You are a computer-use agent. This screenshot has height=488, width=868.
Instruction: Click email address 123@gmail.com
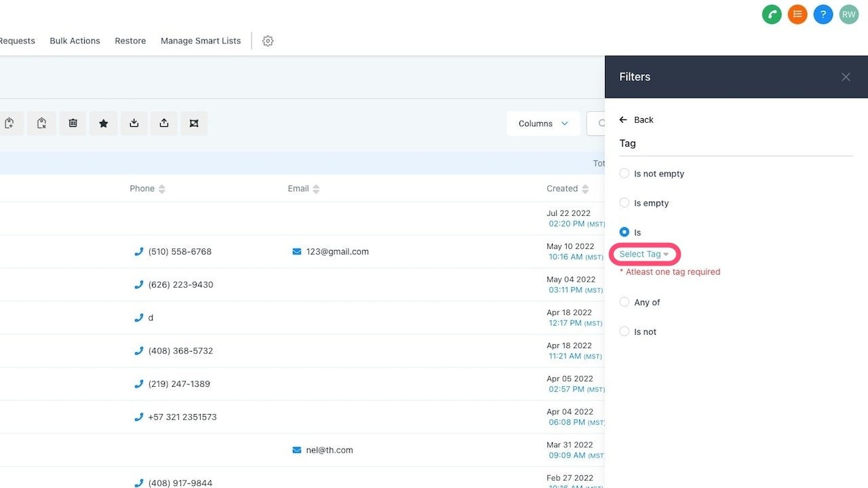coord(338,252)
